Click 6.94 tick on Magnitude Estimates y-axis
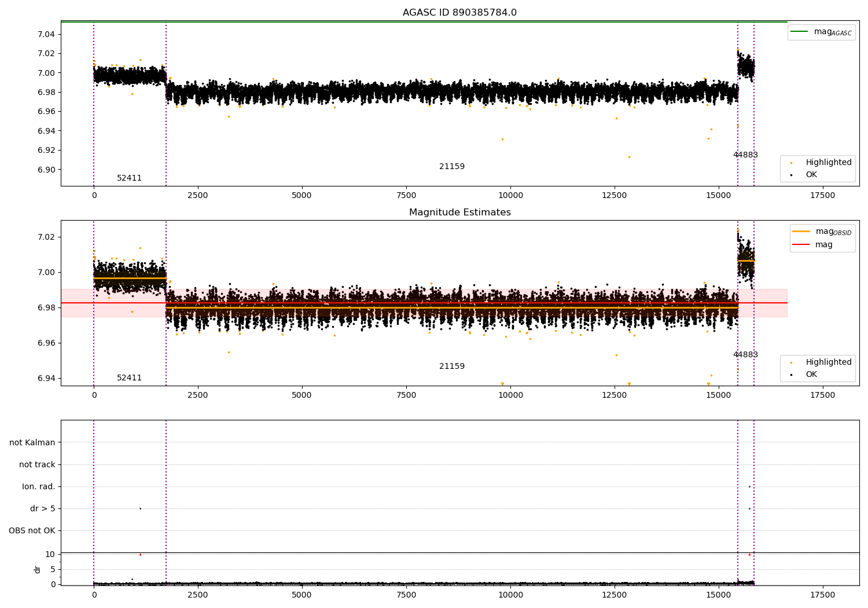This screenshot has height=608, width=868. pos(46,379)
